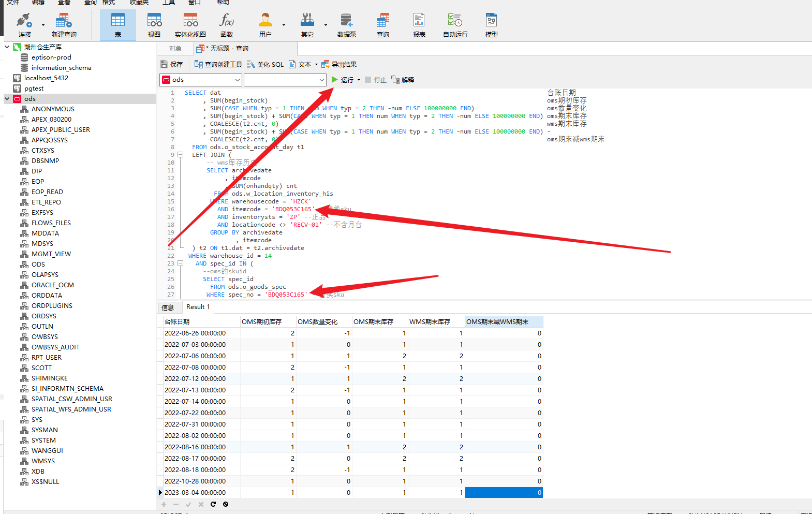The height and width of the screenshot is (514, 812).
Task: Open the ods connection dropdown in the query editor
Action: click(238, 80)
